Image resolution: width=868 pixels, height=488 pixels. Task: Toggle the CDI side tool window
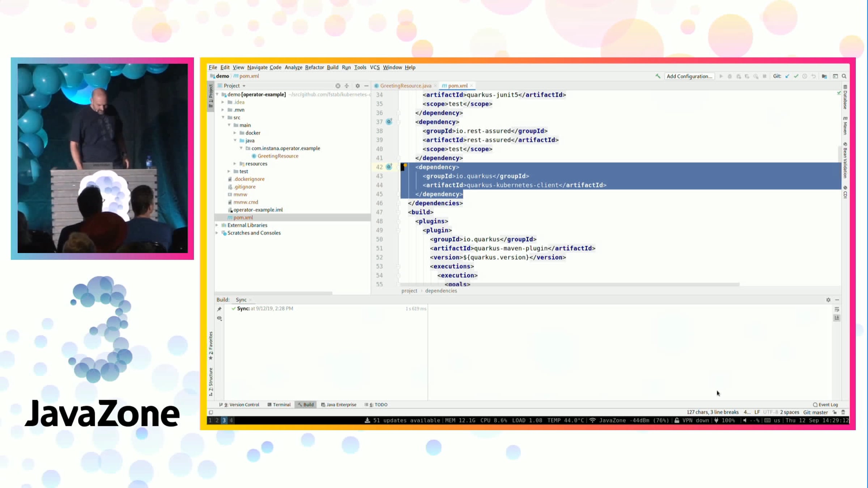(x=845, y=192)
